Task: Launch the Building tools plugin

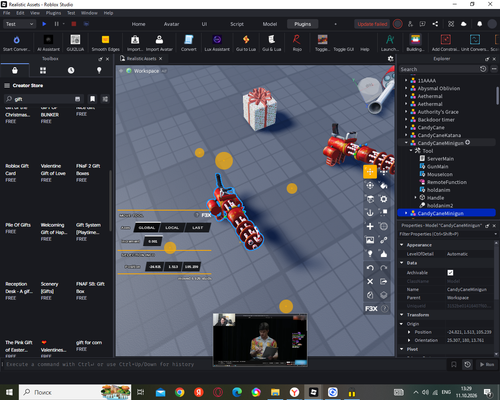Action: [x=415, y=43]
